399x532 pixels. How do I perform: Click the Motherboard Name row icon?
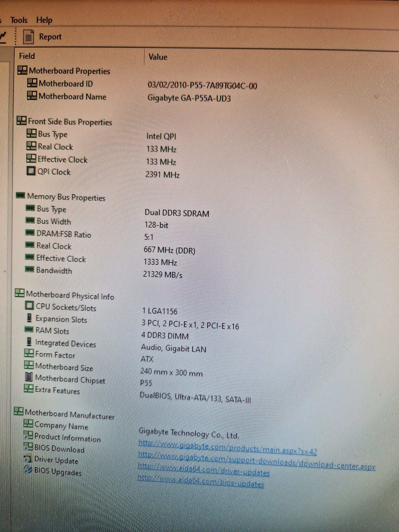tap(32, 95)
